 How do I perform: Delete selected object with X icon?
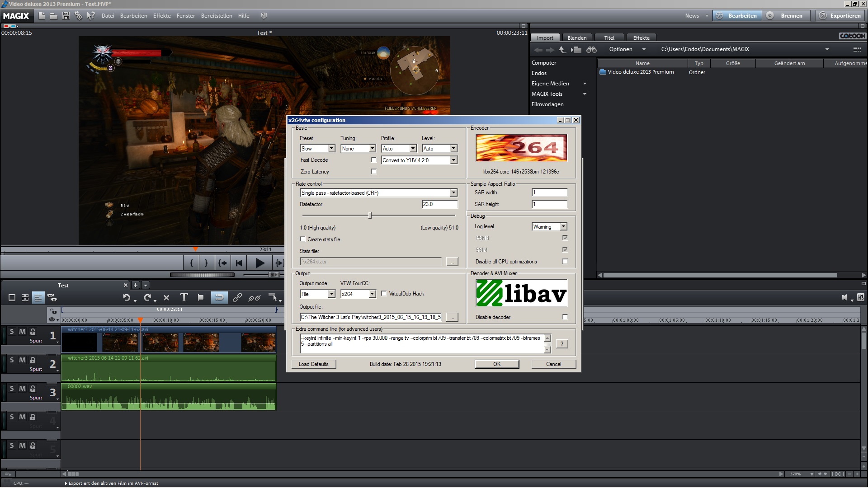click(x=166, y=297)
